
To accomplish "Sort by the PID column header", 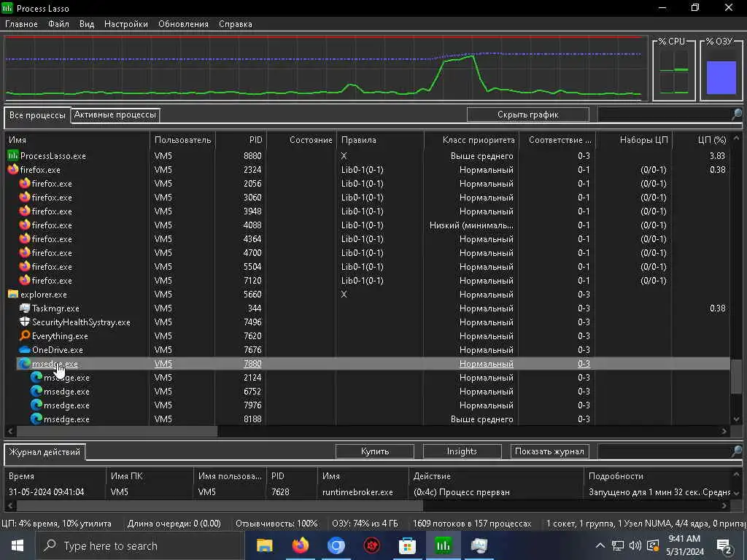I will (x=241, y=140).
